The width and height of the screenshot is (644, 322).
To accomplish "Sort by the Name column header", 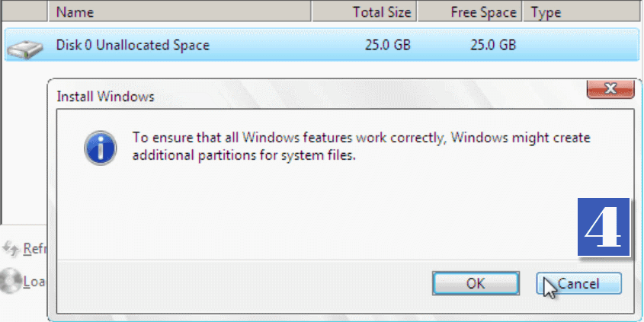I will coord(179,12).
